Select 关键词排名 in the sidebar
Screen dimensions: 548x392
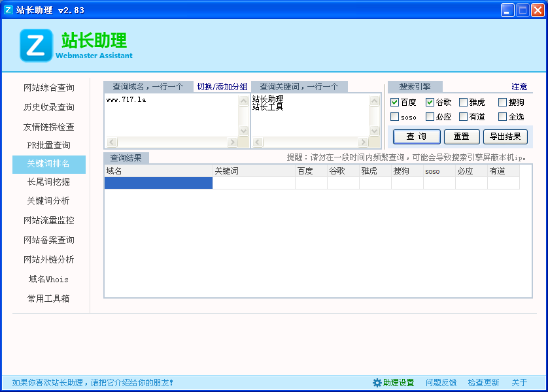click(49, 165)
